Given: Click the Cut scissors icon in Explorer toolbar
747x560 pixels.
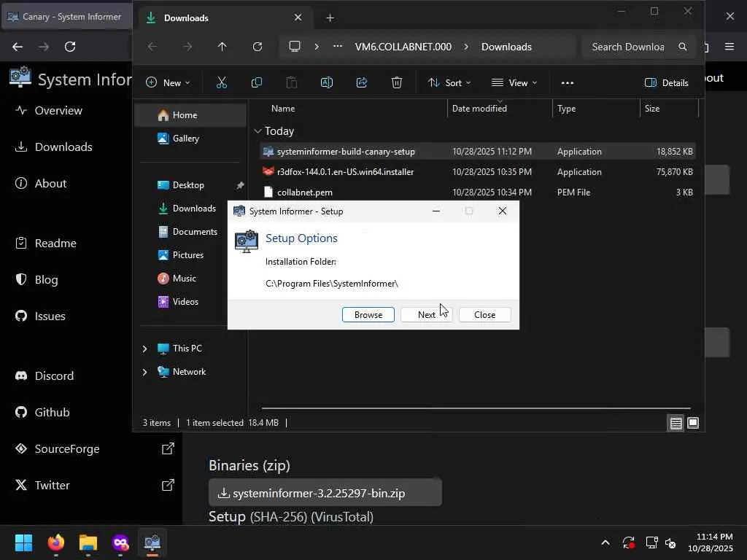Looking at the screenshot, I should click(222, 82).
